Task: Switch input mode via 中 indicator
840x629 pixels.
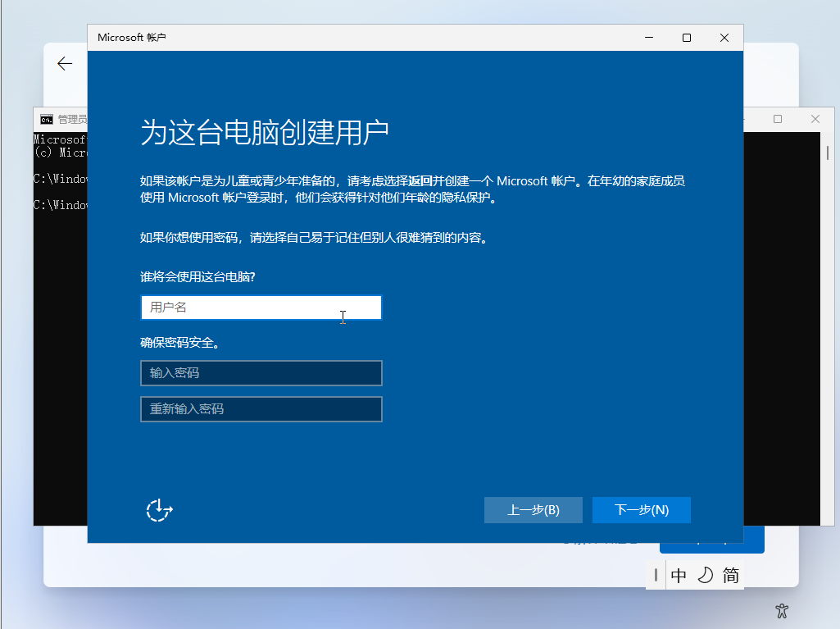Action: point(679,576)
